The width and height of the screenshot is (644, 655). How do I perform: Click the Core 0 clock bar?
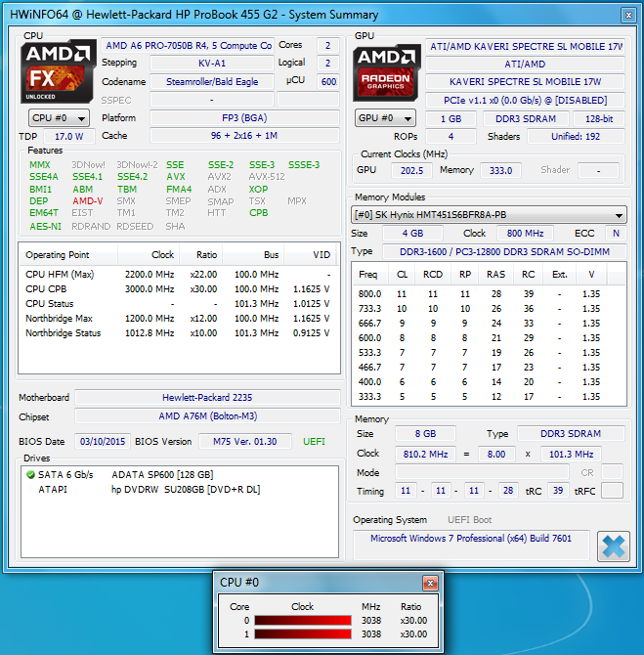click(302, 621)
